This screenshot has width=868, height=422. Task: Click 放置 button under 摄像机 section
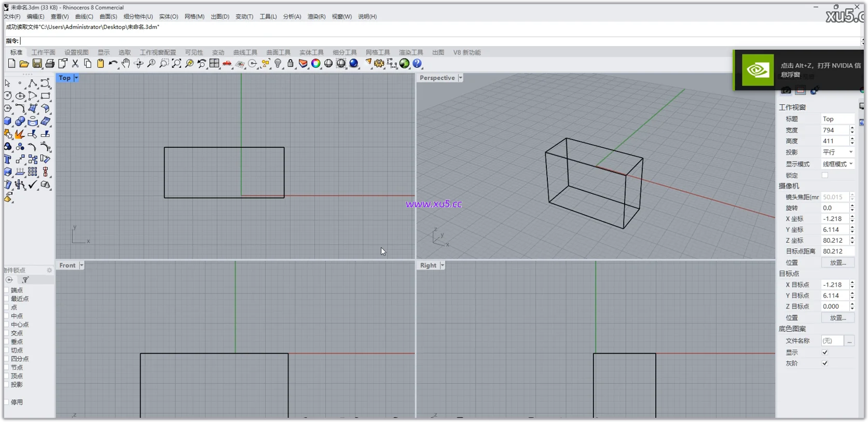(x=837, y=263)
